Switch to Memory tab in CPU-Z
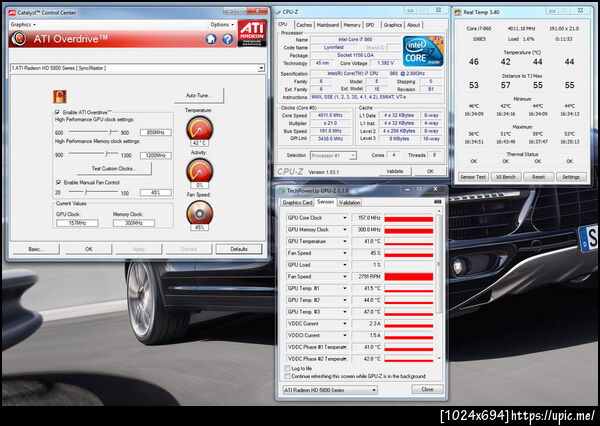Viewport: 600px width, 426px height. tap(352, 25)
